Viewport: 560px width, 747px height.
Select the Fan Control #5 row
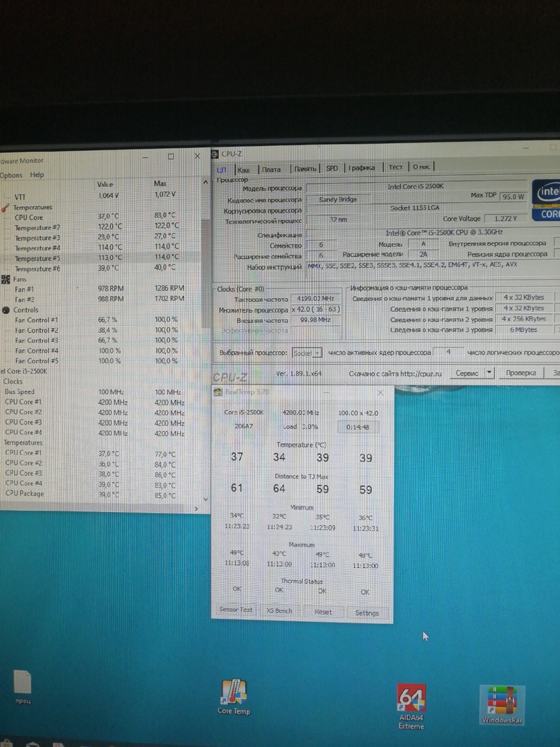tap(100, 360)
